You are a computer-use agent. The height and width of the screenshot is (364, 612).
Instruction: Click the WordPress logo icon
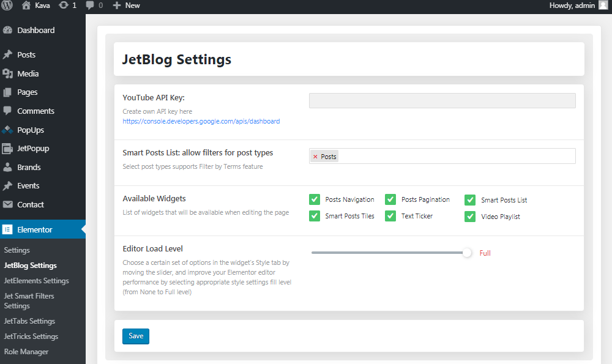(x=7, y=5)
